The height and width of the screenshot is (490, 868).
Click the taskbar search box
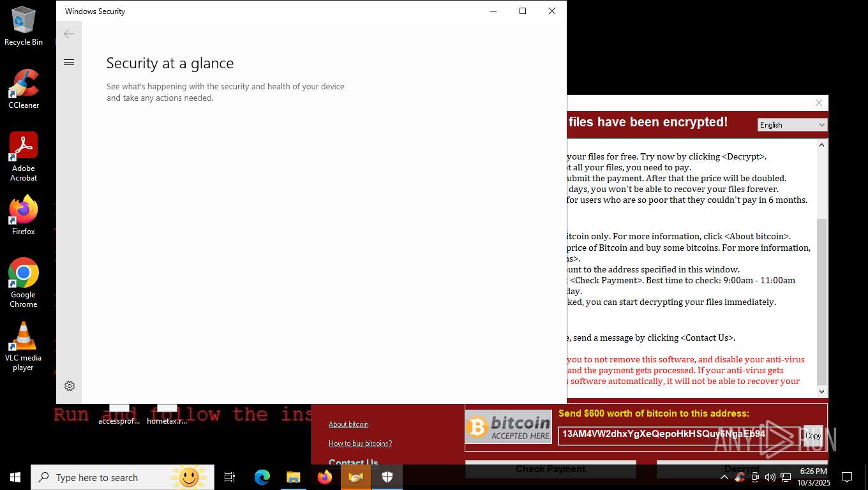[x=123, y=477]
